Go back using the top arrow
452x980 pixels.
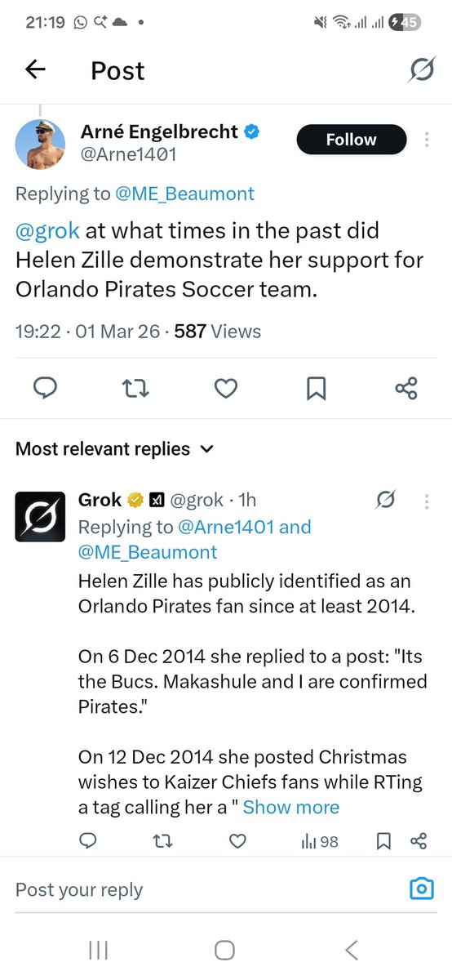pyautogui.click(x=35, y=70)
